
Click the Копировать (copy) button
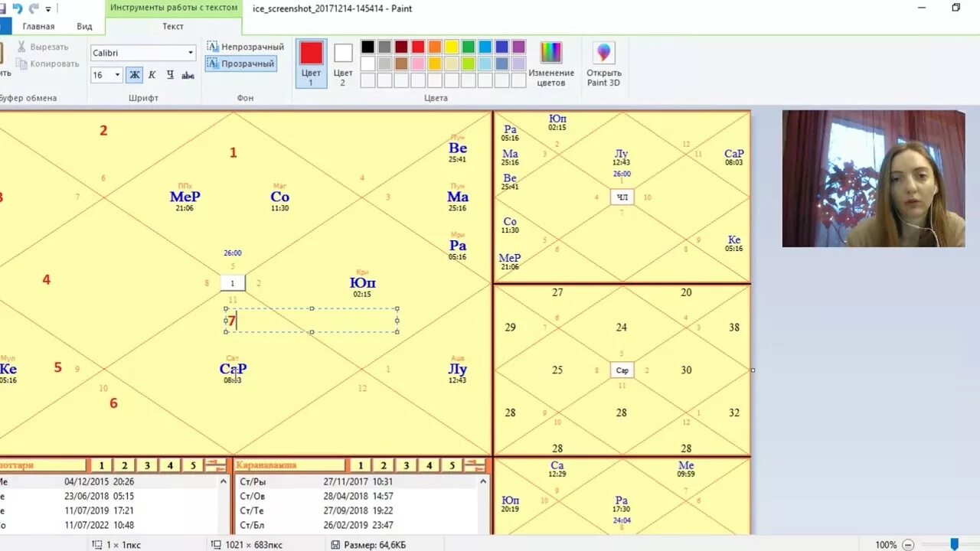48,64
